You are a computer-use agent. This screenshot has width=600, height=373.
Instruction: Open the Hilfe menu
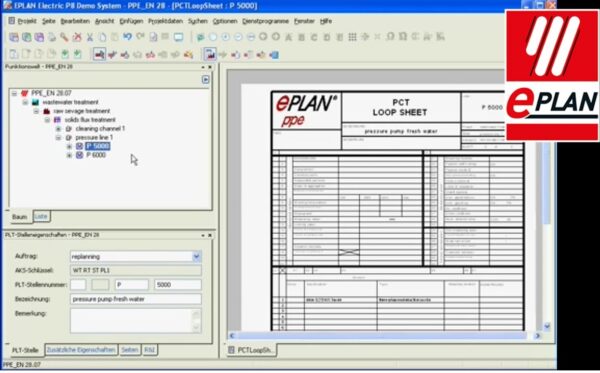coord(326,21)
